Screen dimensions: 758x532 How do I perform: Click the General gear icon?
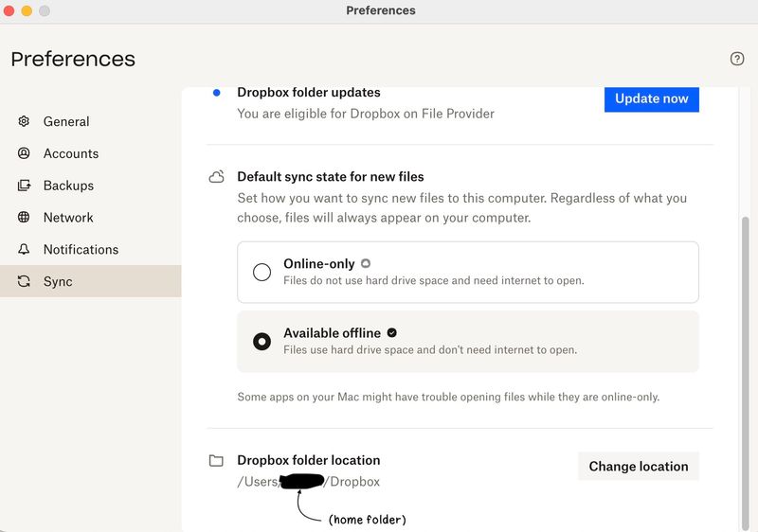(24, 121)
